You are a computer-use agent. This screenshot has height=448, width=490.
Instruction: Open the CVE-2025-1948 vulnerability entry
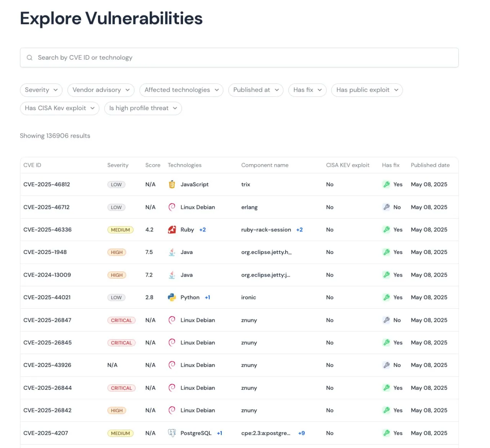(45, 252)
